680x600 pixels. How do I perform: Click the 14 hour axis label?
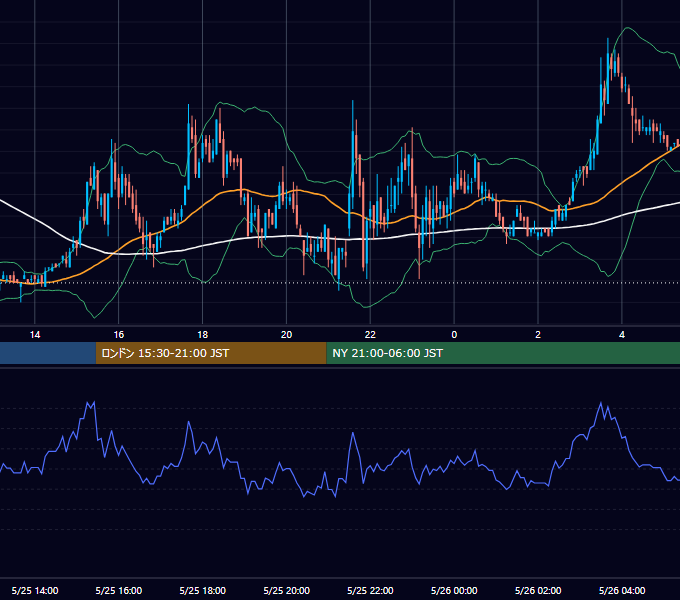coord(35,335)
